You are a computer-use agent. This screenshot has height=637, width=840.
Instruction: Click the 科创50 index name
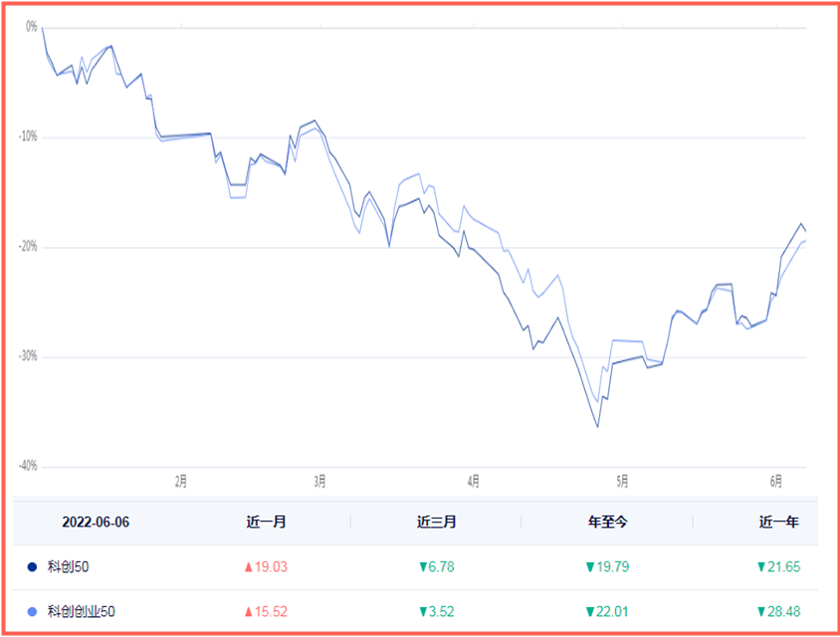point(69,567)
